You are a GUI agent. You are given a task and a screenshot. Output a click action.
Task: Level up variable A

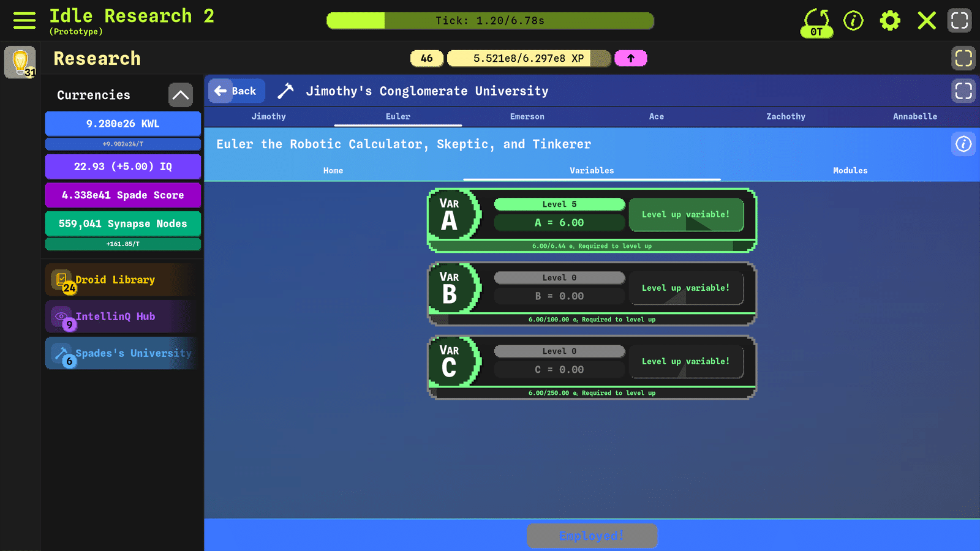tap(686, 214)
